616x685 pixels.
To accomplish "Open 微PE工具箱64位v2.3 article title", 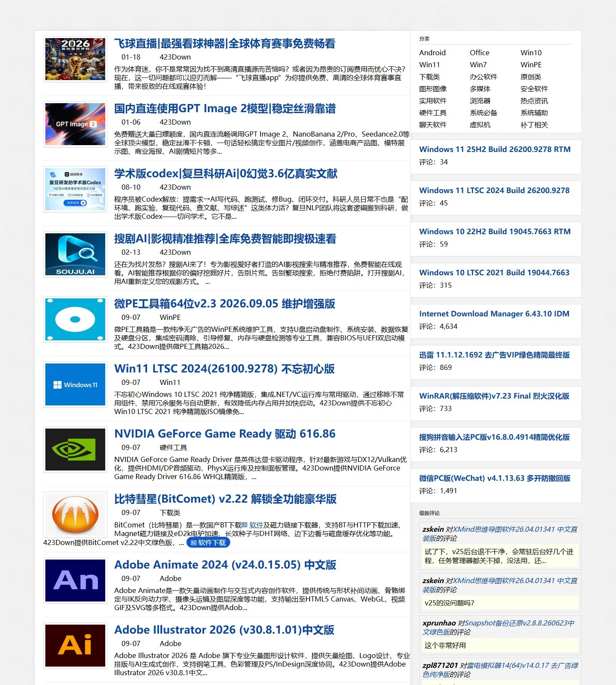I will click(x=225, y=304).
